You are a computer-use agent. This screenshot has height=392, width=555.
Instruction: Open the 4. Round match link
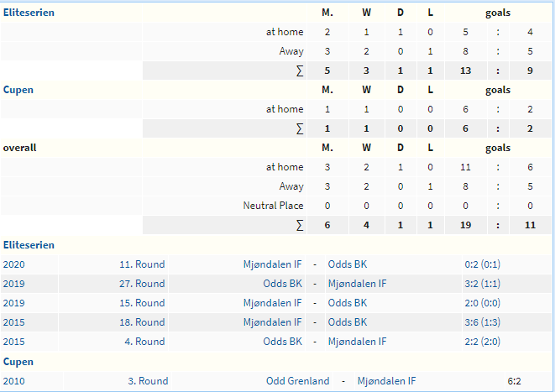coord(144,342)
